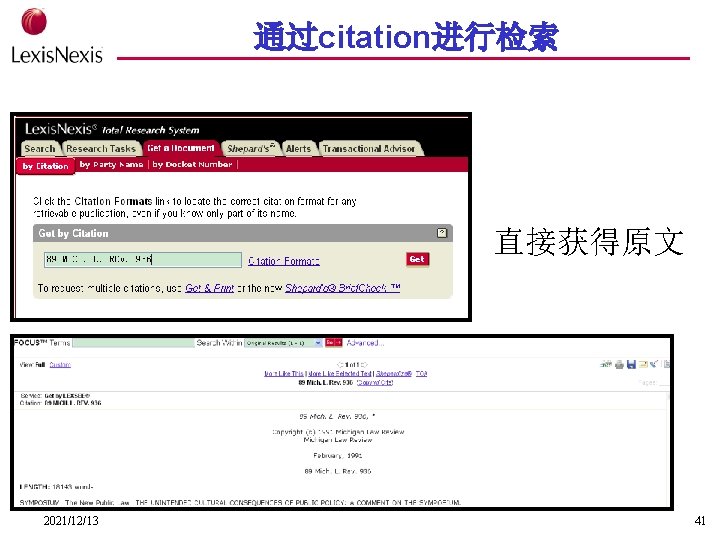Click the bold '89 Mich. L. Rev. 936' heading text
This screenshot has height=540, width=720.
pyautogui.click(x=326, y=382)
